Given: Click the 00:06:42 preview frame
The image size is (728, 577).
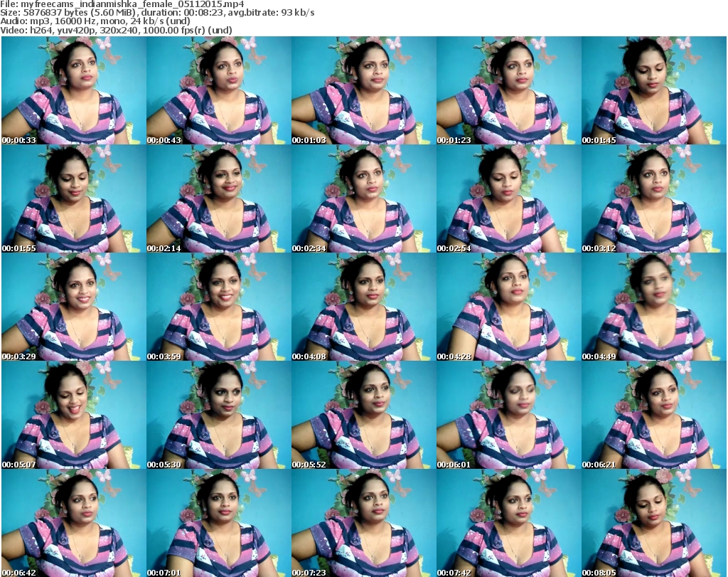Looking at the screenshot, I should click(x=73, y=523).
